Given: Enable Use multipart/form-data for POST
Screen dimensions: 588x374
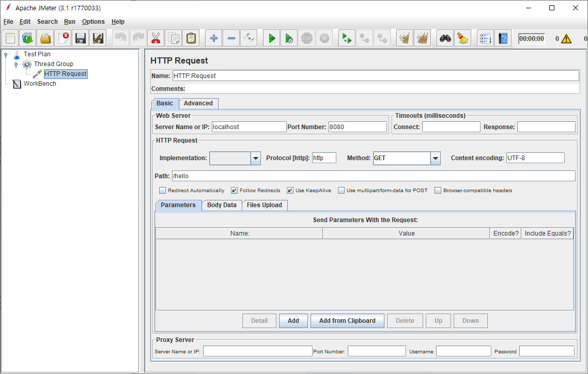Looking at the screenshot, I should pos(341,191).
